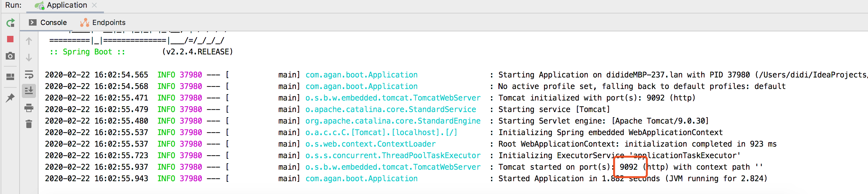Click the 'Tomcat initialized with port(s): 9092 (http)' message

597,98
